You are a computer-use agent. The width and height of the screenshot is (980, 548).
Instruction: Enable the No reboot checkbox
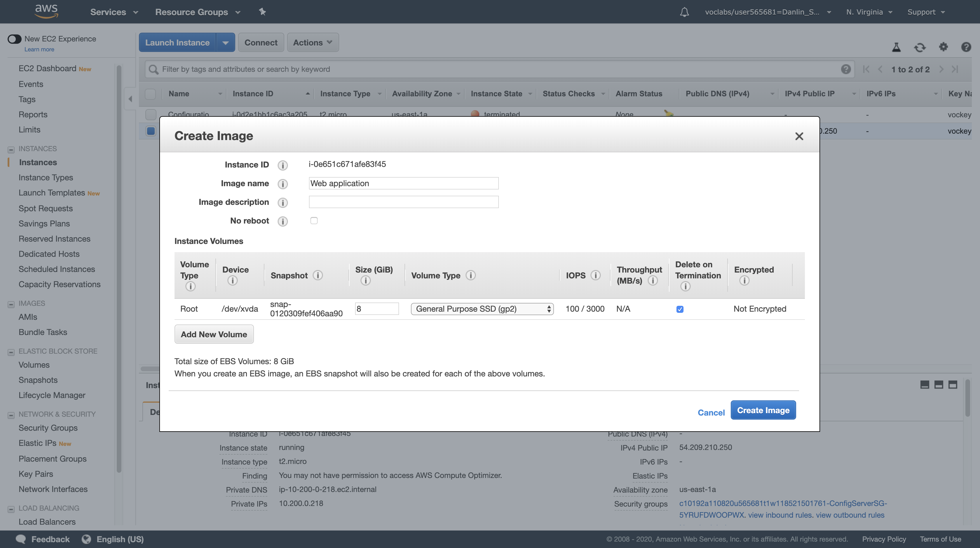pyautogui.click(x=314, y=221)
